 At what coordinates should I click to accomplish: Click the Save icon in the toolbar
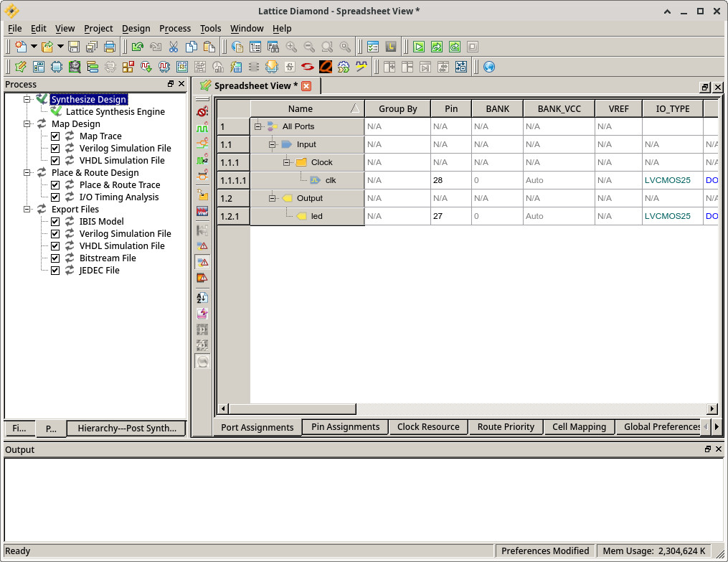[74, 47]
